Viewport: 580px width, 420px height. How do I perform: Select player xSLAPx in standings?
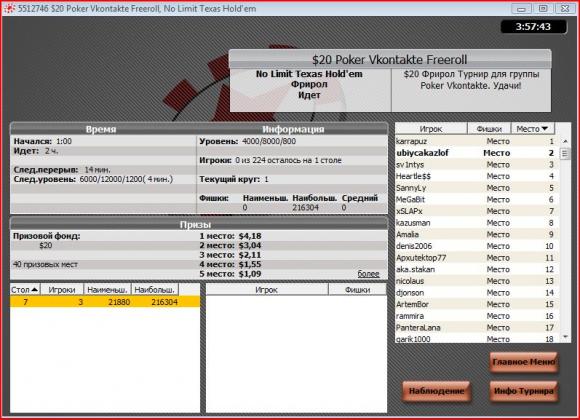click(475, 211)
